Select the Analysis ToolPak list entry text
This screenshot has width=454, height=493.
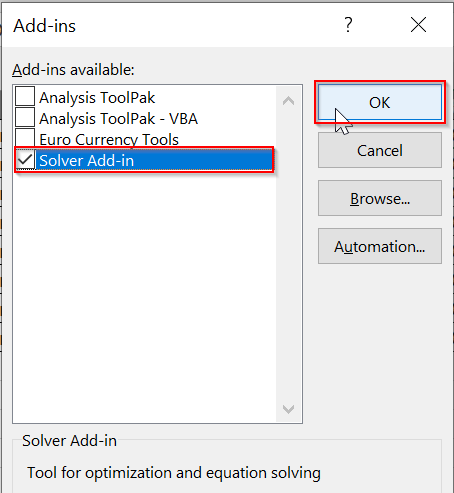pos(97,98)
